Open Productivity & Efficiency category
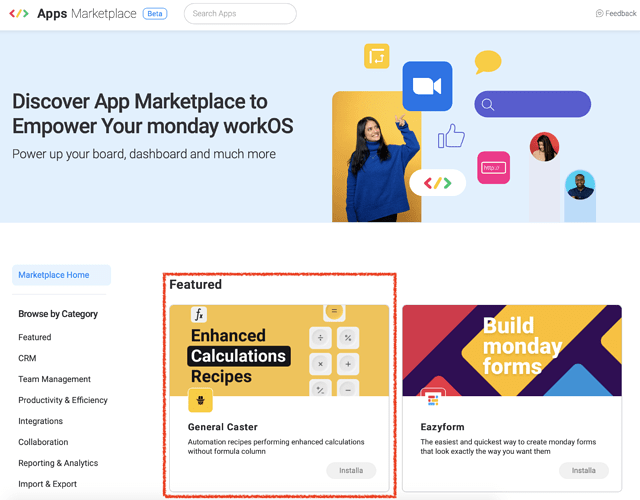 (x=63, y=400)
